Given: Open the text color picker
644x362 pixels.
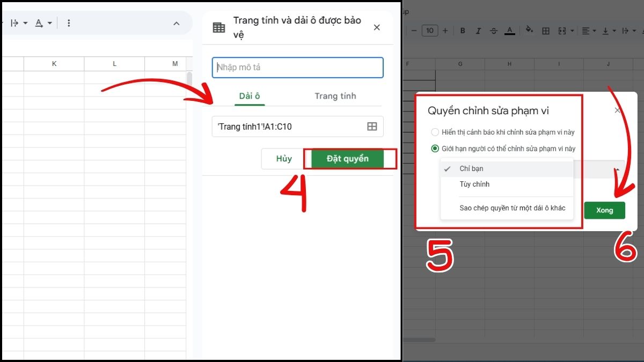Looking at the screenshot, I should [510, 31].
